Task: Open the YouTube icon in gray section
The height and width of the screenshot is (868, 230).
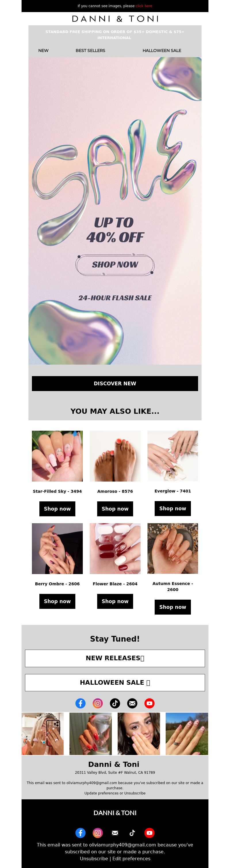Action: 149,703
